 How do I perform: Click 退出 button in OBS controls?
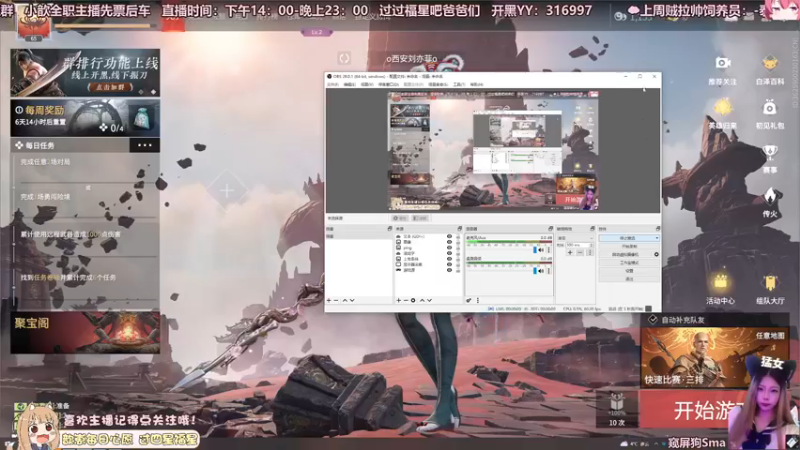[630, 279]
